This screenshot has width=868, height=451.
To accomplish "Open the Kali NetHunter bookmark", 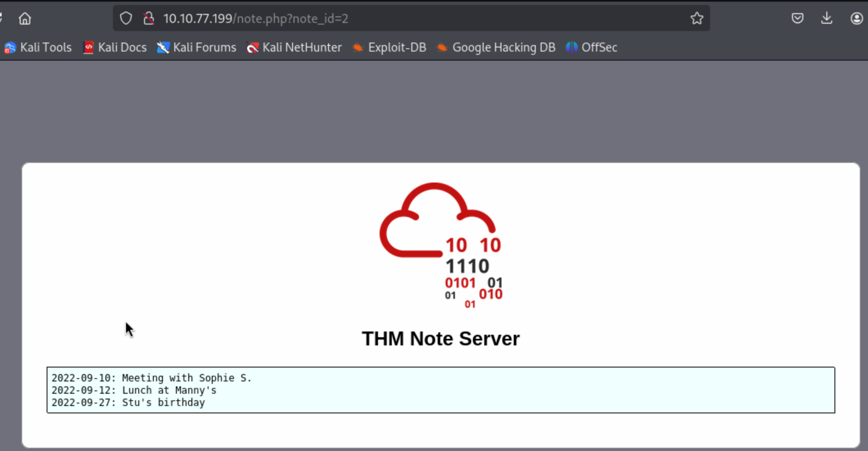I will point(294,47).
